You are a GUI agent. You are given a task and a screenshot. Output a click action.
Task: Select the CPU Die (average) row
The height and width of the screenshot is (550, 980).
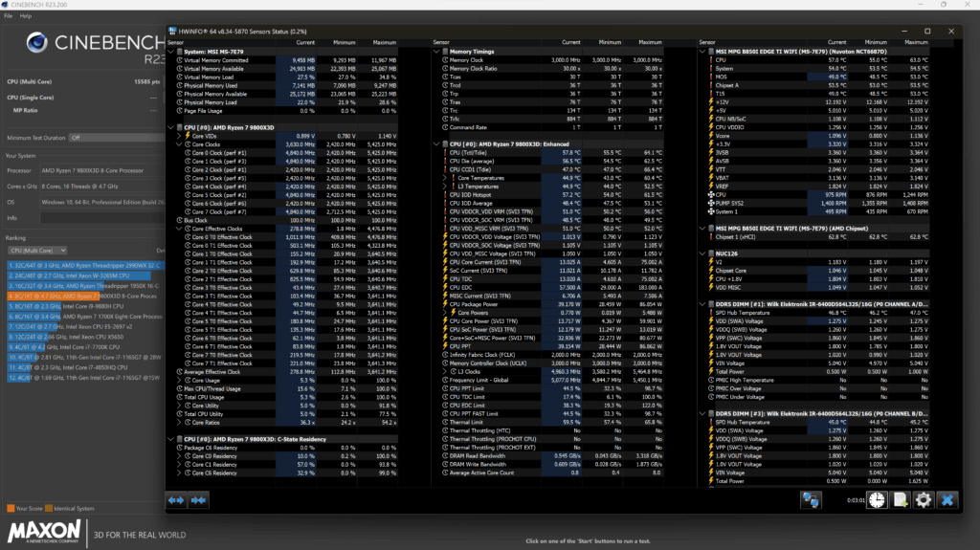(552, 162)
